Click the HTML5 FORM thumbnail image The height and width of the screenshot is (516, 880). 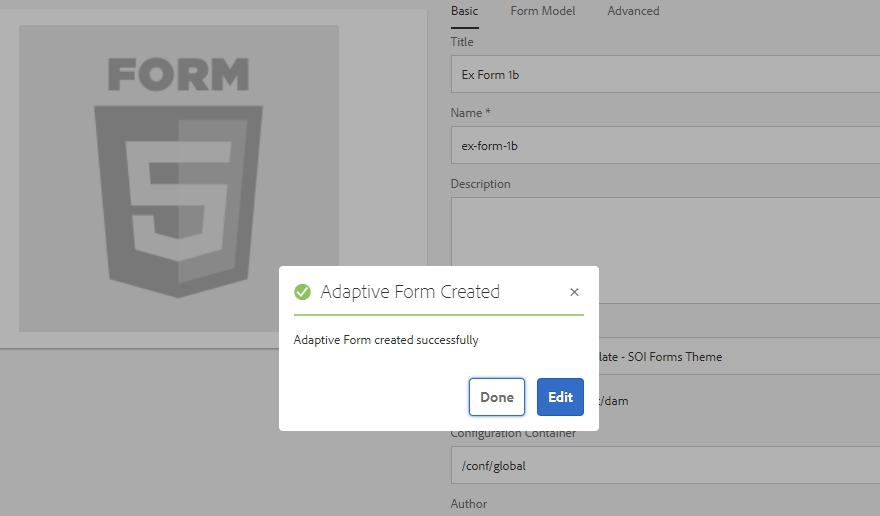click(178, 178)
